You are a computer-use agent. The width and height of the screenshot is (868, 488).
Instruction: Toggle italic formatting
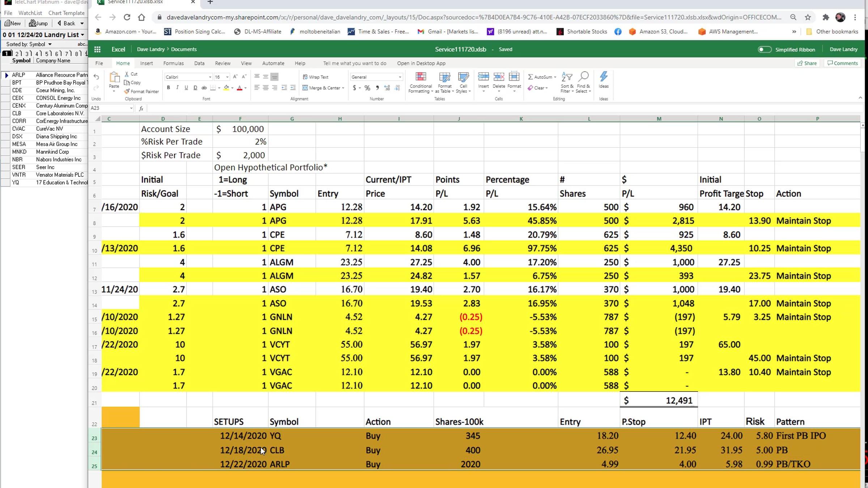(x=177, y=88)
